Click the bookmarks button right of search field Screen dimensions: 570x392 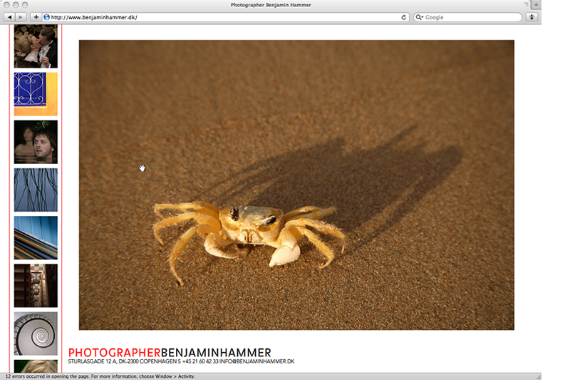coord(532,17)
